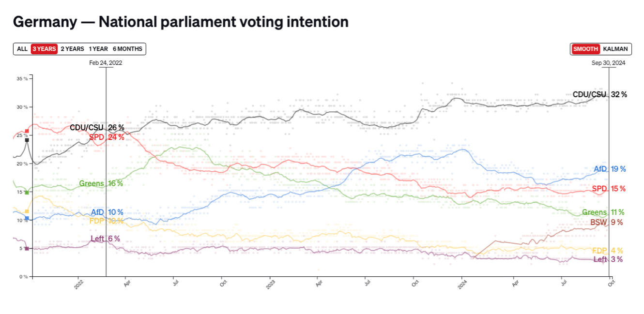Screen dimensions: 644x314
Task: Select the 3 YEARS time range
Action: click(44, 49)
